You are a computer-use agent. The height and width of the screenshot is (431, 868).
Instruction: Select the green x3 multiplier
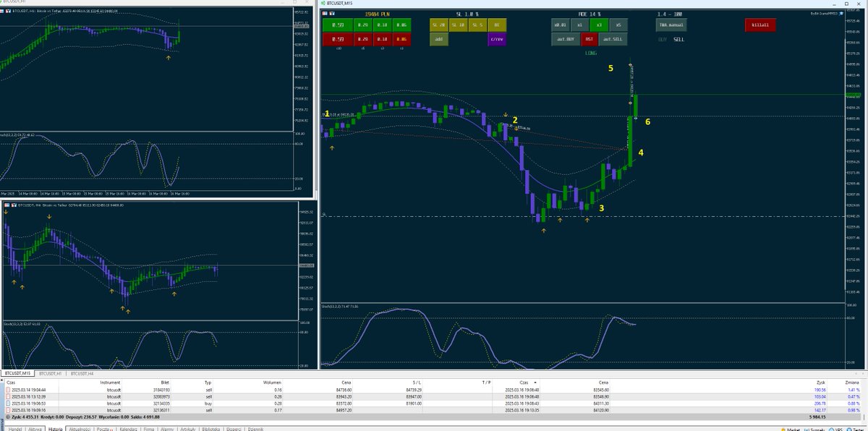point(599,24)
